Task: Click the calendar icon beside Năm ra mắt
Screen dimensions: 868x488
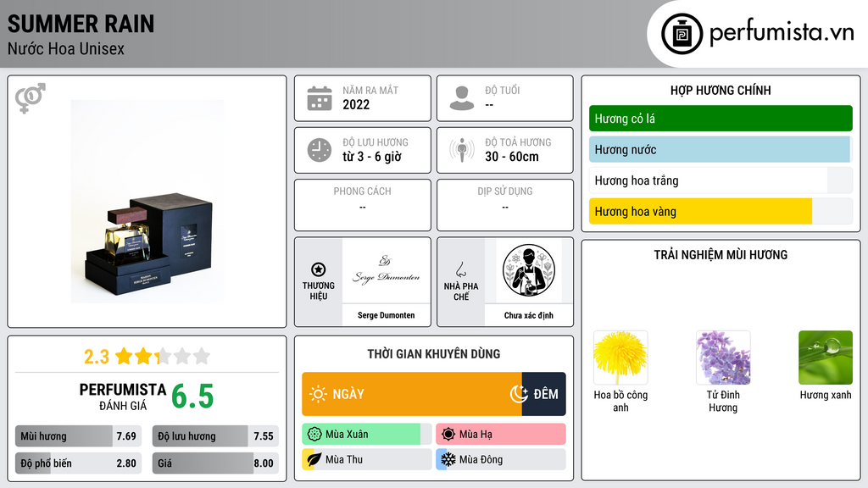Action: (320, 98)
